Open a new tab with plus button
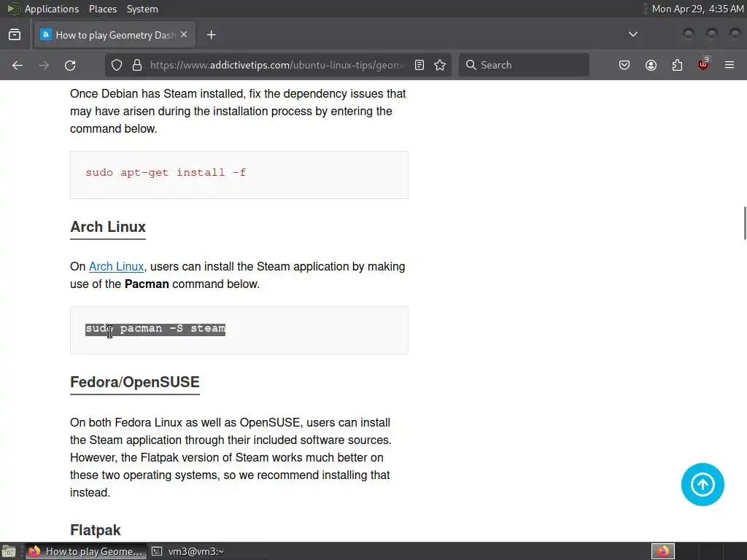The image size is (747, 560). [211, 35]
